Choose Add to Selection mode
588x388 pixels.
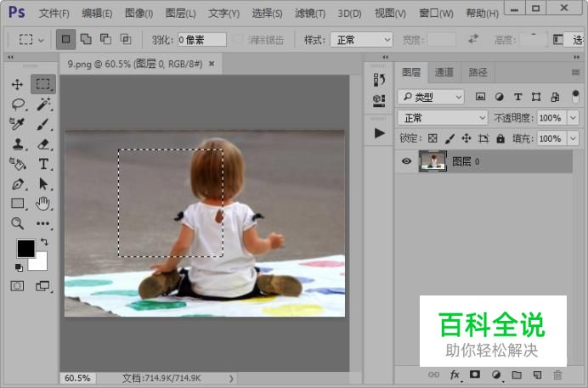tap(86, 39)
